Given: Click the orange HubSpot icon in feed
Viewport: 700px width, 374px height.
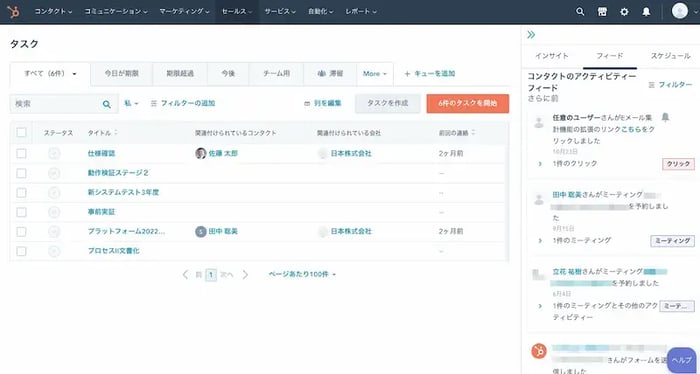Looking at the screenshot, I should [539, 351].
